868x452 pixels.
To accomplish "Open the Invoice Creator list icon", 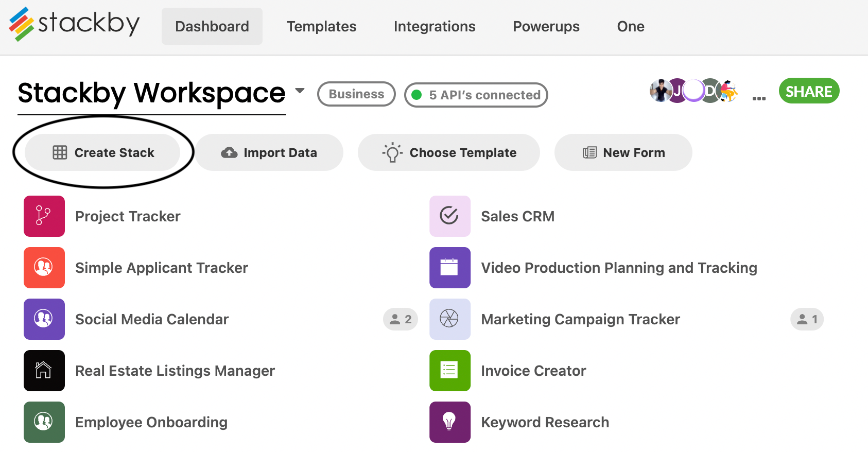I will 450,371.
